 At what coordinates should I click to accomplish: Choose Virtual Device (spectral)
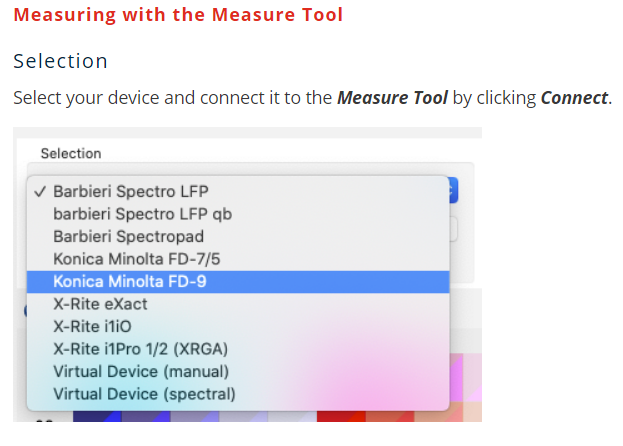point(144,394)
